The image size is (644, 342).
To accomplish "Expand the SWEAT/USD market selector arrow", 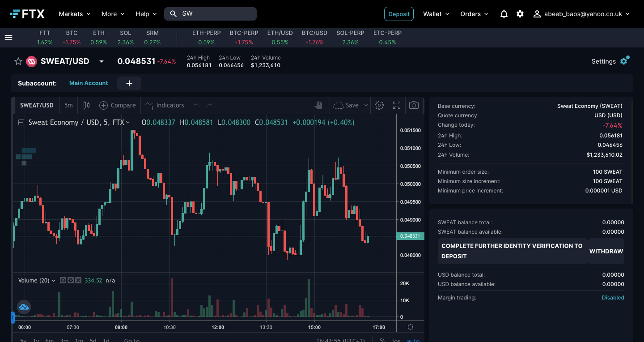I will (x=102, y=61).
